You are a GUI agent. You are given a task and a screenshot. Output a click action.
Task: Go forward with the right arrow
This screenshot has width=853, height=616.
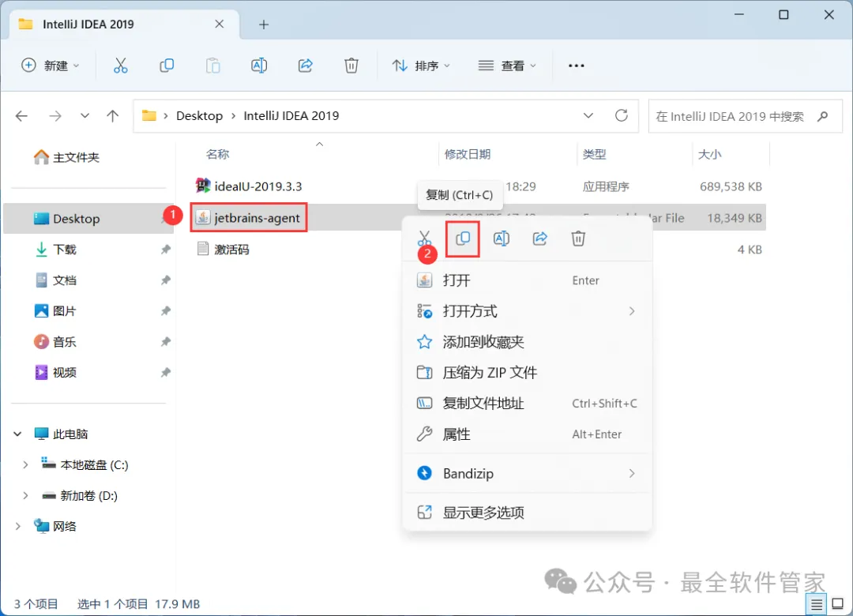click(55, 116)
